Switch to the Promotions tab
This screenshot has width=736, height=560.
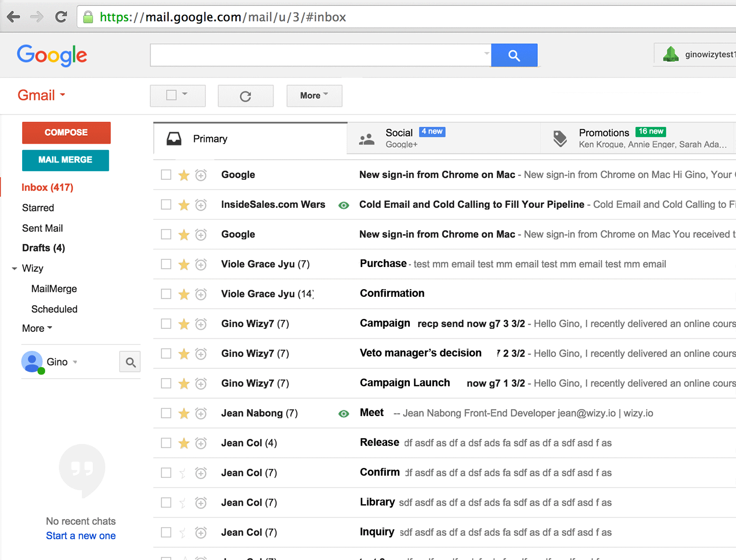(x=638, y=139)
